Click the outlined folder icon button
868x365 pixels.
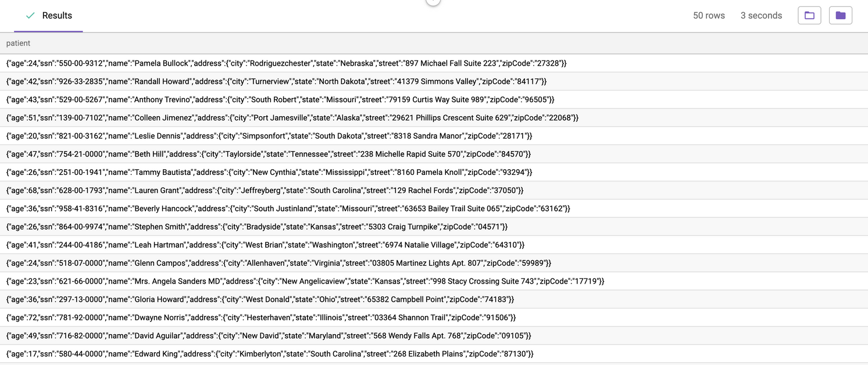(x=809, y=16)
